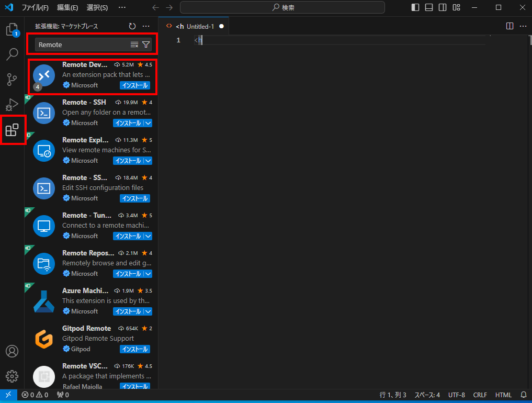Open the Explorer view in activity bar
Viewport: 532px width, 403px height.
click(x=12, y=30)
